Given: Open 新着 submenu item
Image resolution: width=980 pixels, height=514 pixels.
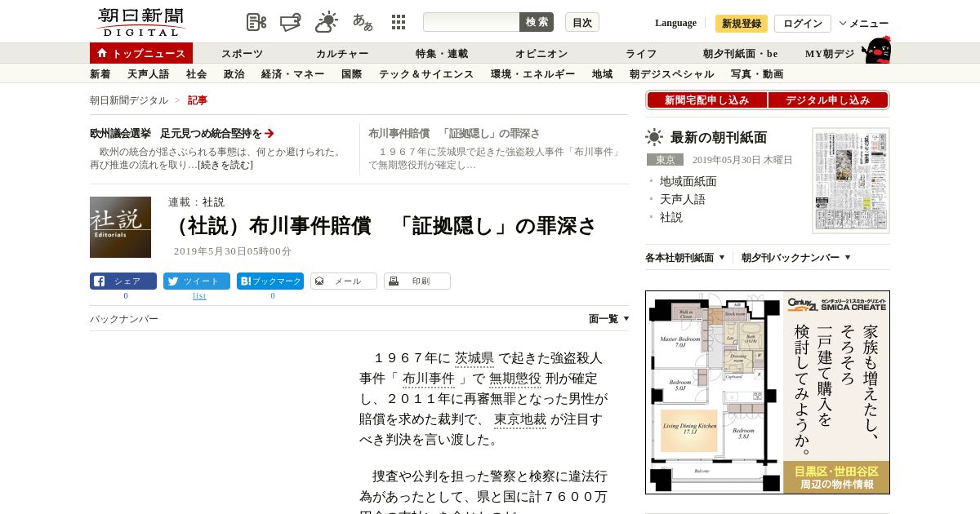Looking at the screenshot, I should tap(100, 74).
